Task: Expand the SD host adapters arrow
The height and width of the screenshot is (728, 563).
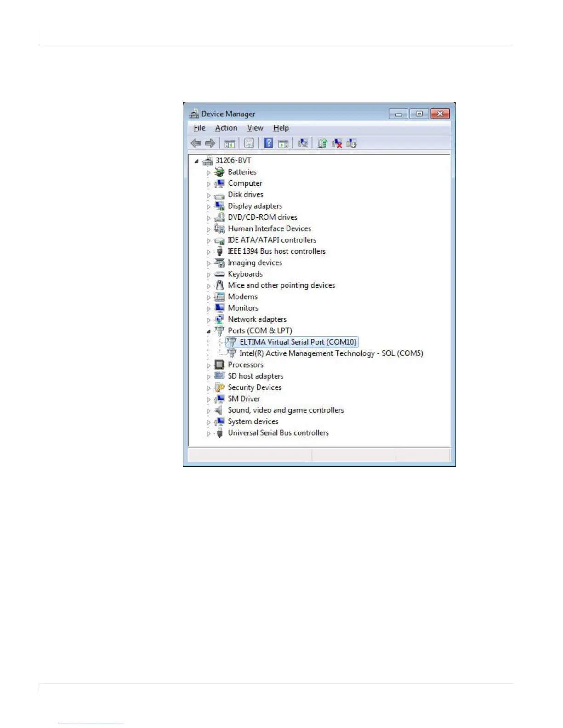Action: click(208, 377)
